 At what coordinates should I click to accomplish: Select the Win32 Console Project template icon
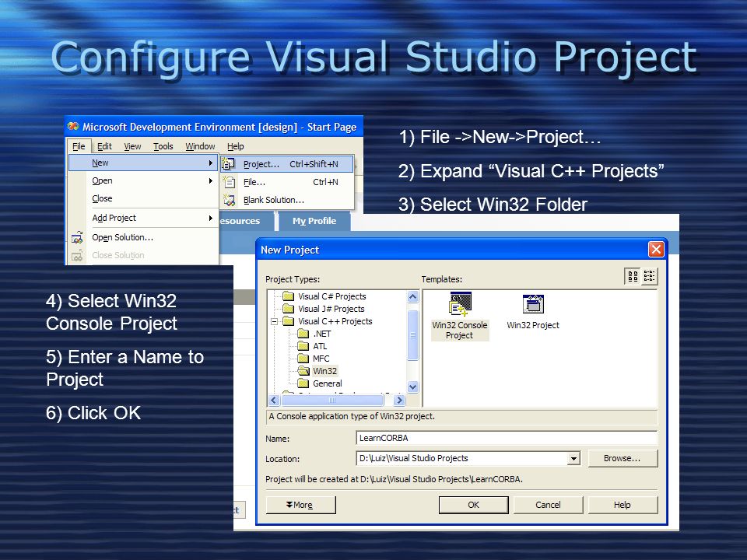pyautogui.click(x=460, y=304)
